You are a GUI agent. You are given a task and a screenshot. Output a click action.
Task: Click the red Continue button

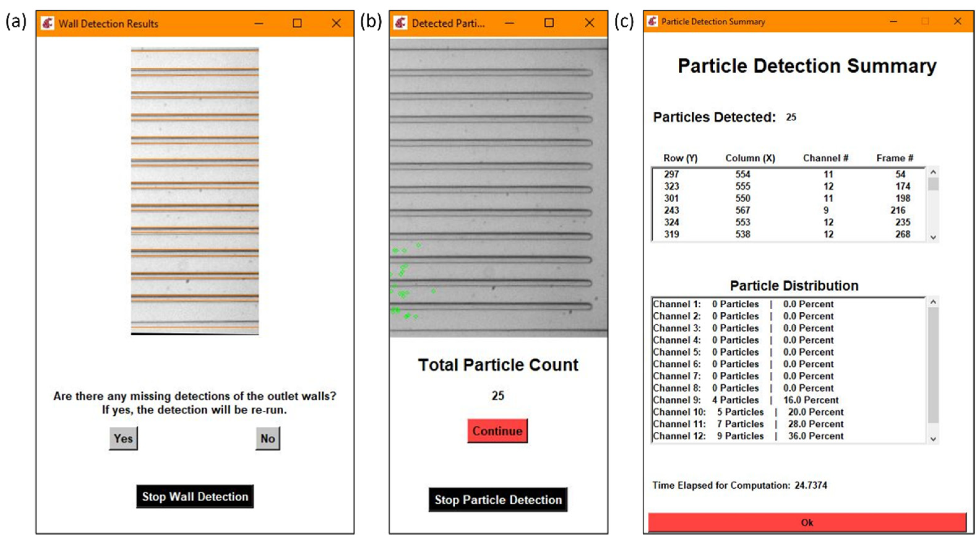(497, 430)
